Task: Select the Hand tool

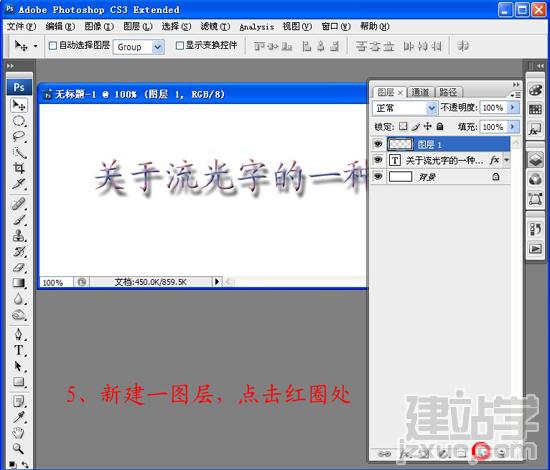Action: tap(19, 433)
